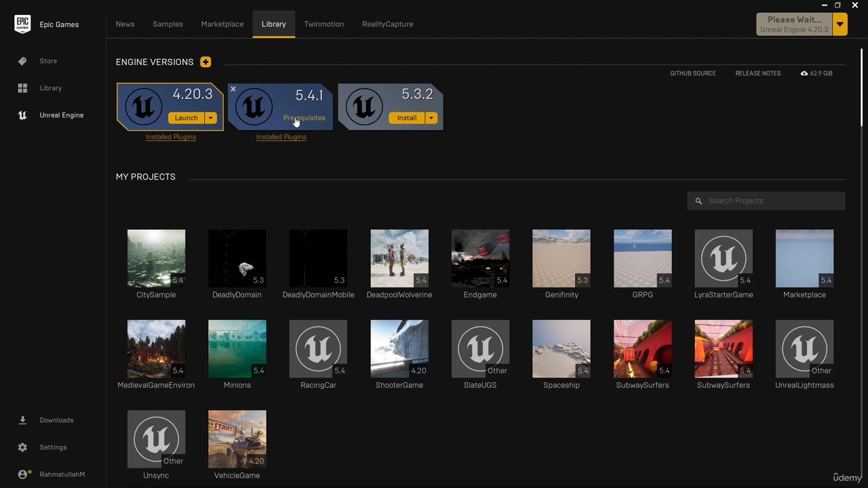Open the Marketplace project thumbnail
The width and height of the screenshot is (868, 488).
[x=804, y=258]
